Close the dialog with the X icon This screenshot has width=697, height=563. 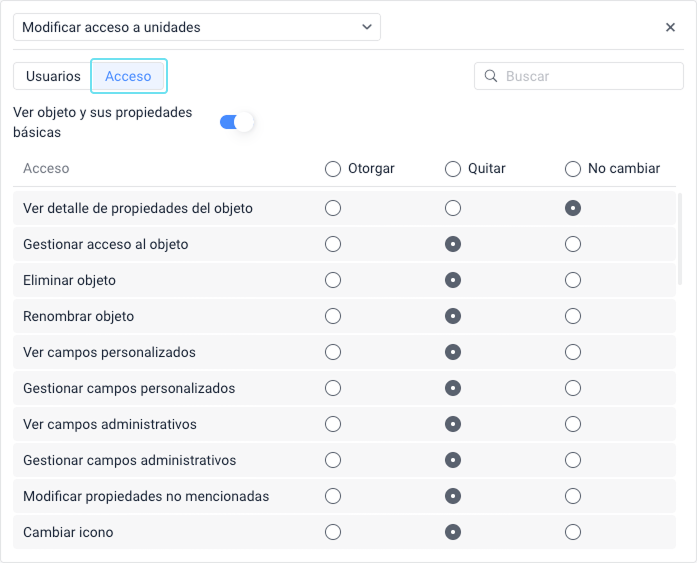(670, 28)
